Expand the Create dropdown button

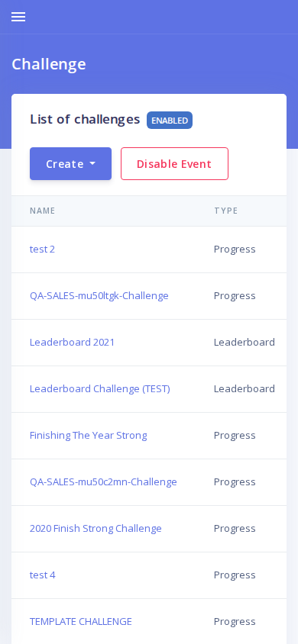(71, 164)
